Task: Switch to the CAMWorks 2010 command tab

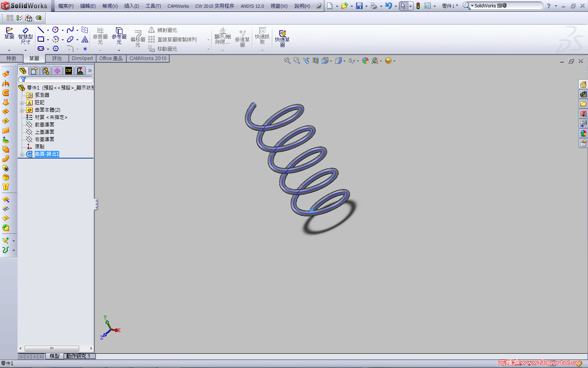Action: point(148,58)
